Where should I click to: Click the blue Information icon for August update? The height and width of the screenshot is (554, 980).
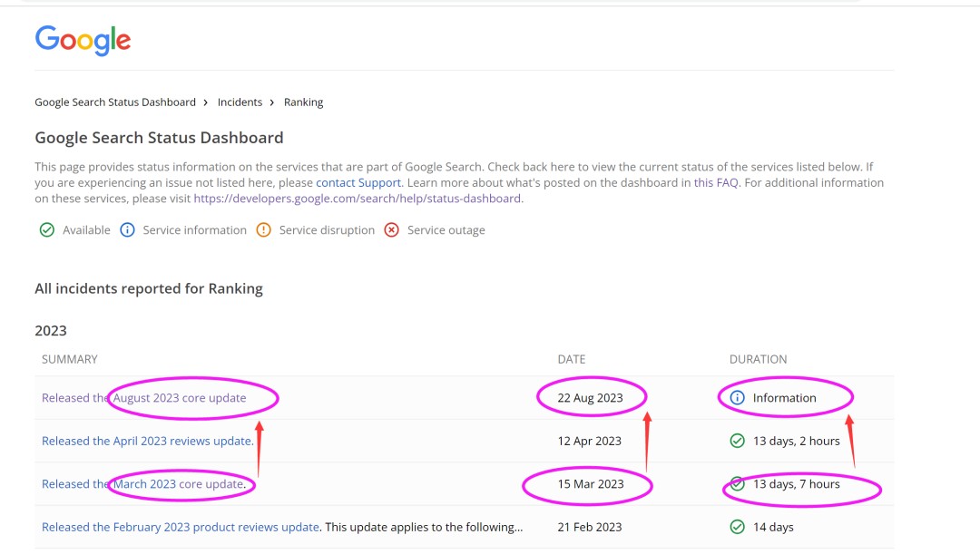(x=737, y=398)
